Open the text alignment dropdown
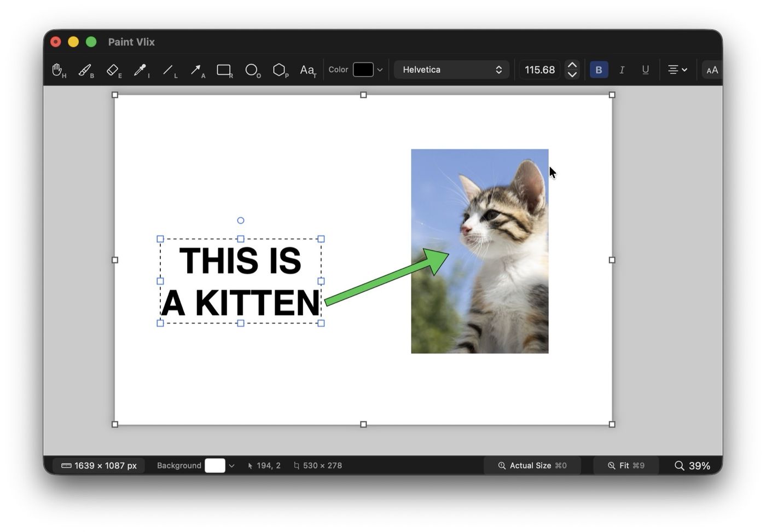Viewport: 766px width, 532px height. pyautogui.click(x=677, y=70)
